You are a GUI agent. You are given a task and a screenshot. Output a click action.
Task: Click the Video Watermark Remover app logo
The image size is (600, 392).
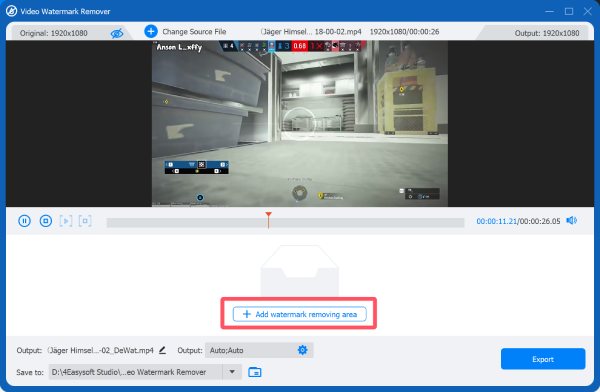point(11,11)
